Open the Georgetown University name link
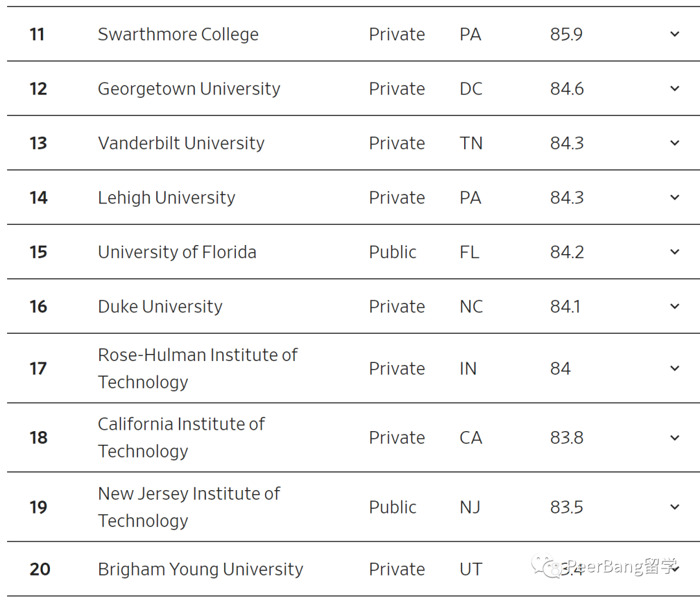This screenshot has height=599, width=700. coord(189,89)
